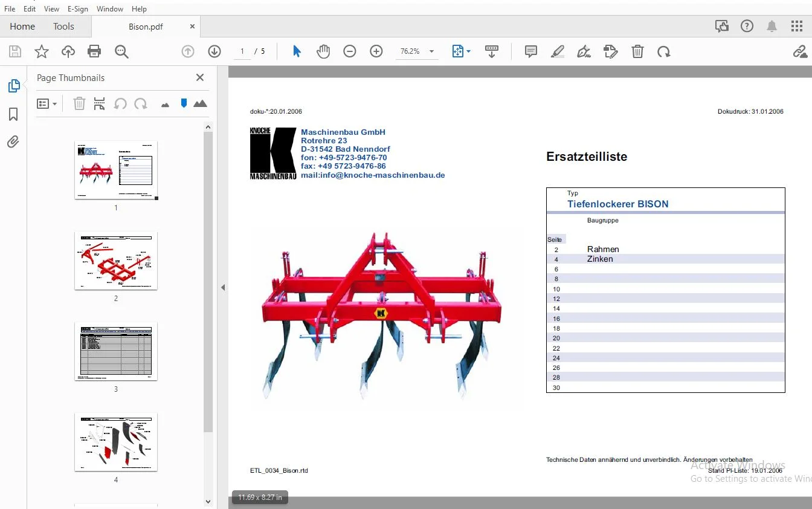
Task: Go to previous page arrow
Action: tap(188, 52)
